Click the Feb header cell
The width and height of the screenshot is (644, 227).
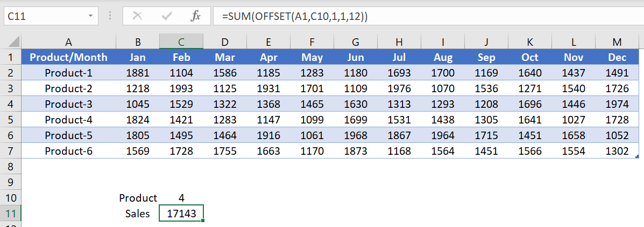[x=181, y=57]
